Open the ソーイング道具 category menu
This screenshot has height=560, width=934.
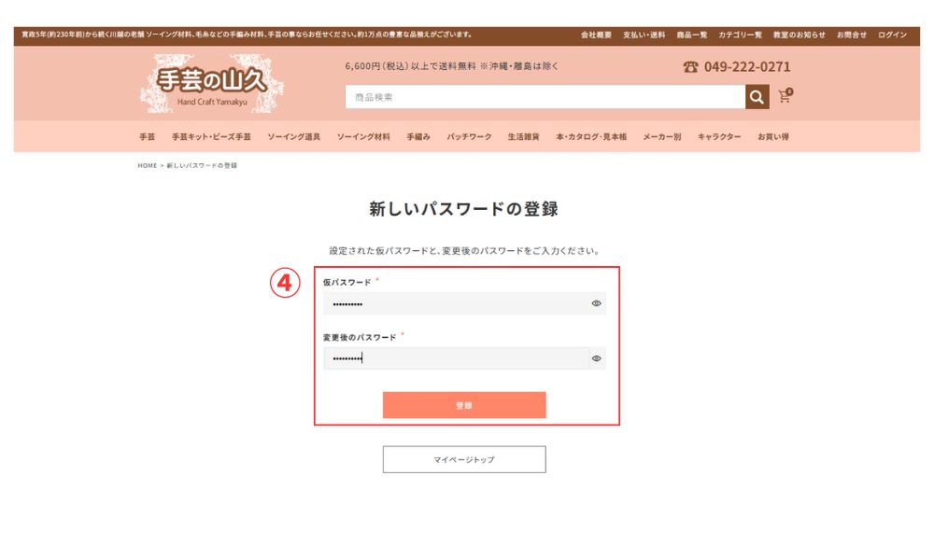[x=293, y=137]
